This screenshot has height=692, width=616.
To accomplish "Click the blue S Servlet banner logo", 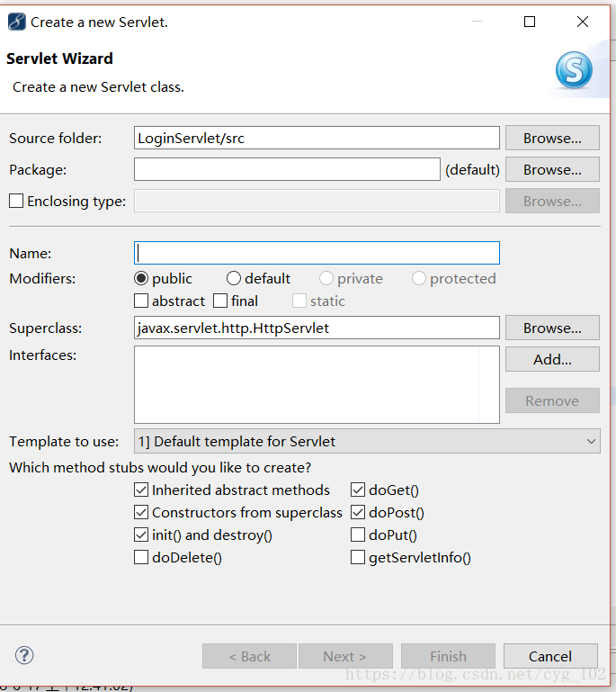I will (x=574, y=69).
